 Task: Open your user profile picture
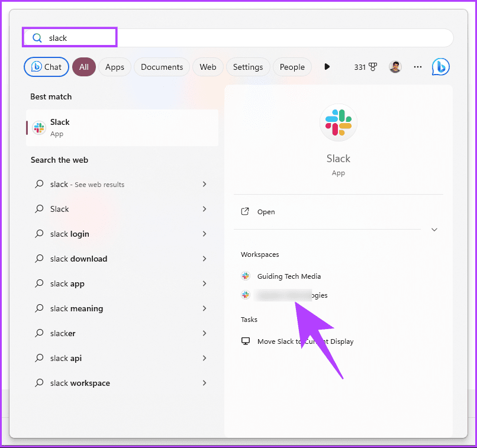[x=395, y=66]
